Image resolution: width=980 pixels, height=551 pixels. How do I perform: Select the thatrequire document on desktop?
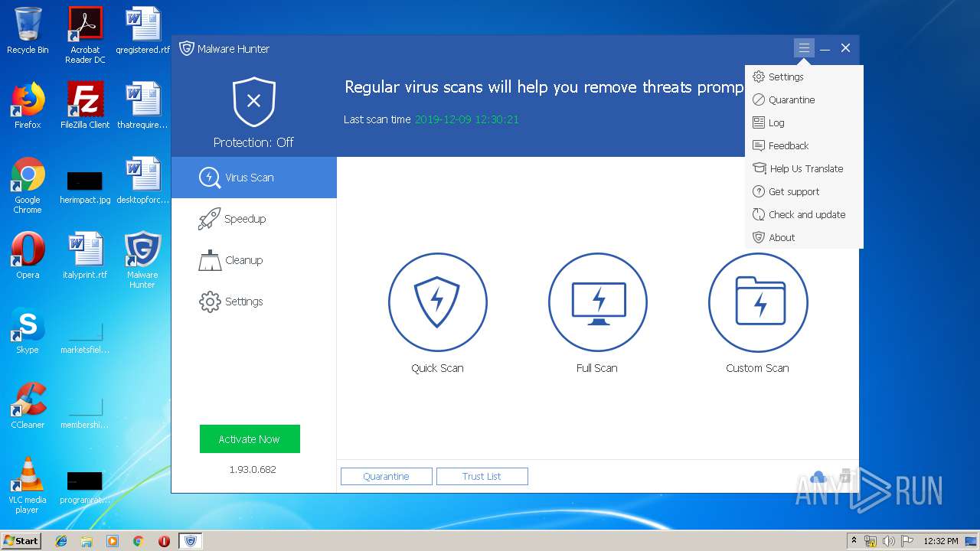142,106
